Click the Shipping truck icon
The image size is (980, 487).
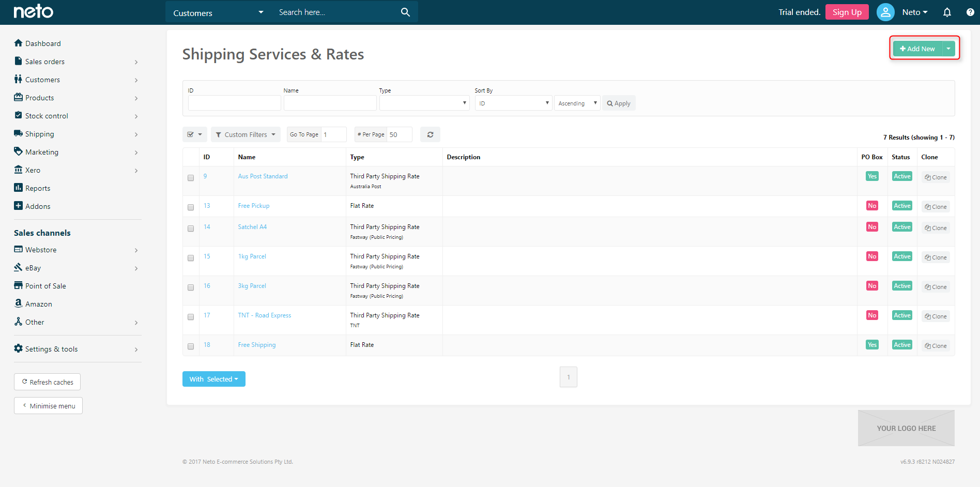(19, 133)
